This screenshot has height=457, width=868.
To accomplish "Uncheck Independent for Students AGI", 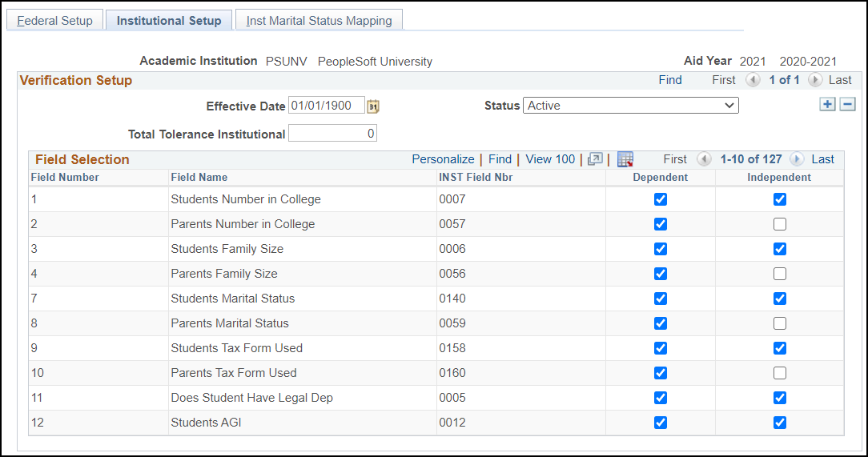I will pyautogui.click(x=779, y=423).
